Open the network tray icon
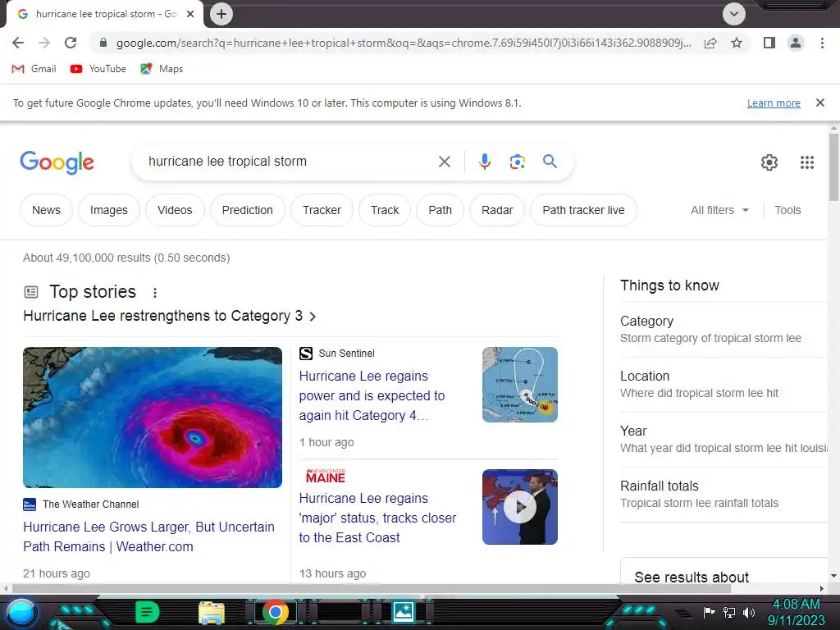The image size is (840, 630). coord(729,612)
